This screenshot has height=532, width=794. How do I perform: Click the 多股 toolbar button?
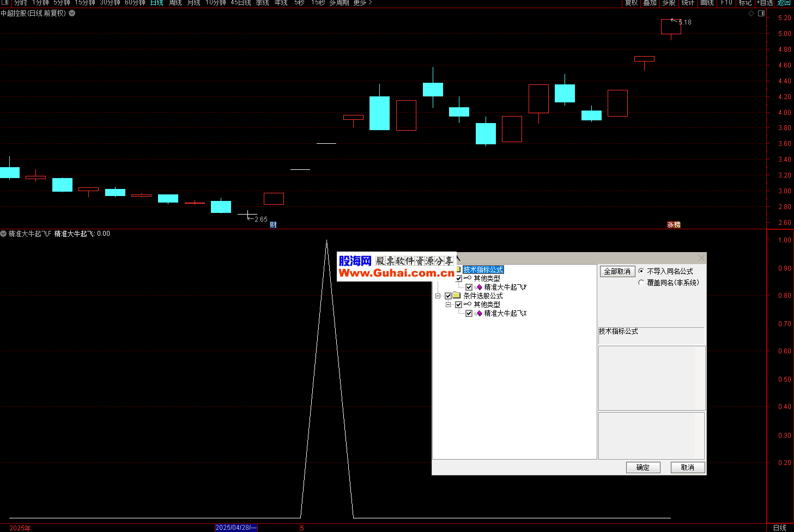tap(669, 3)
